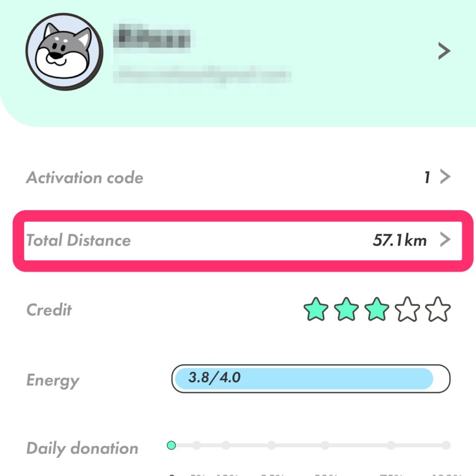476x476 pixels.
Task: Set Daily donation to the 50% stop
Action: point(324,445)
